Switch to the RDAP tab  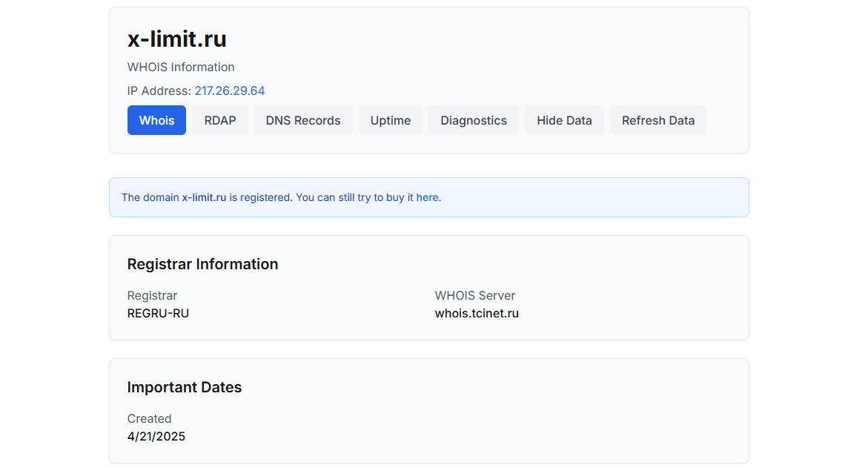click(220, 120)
